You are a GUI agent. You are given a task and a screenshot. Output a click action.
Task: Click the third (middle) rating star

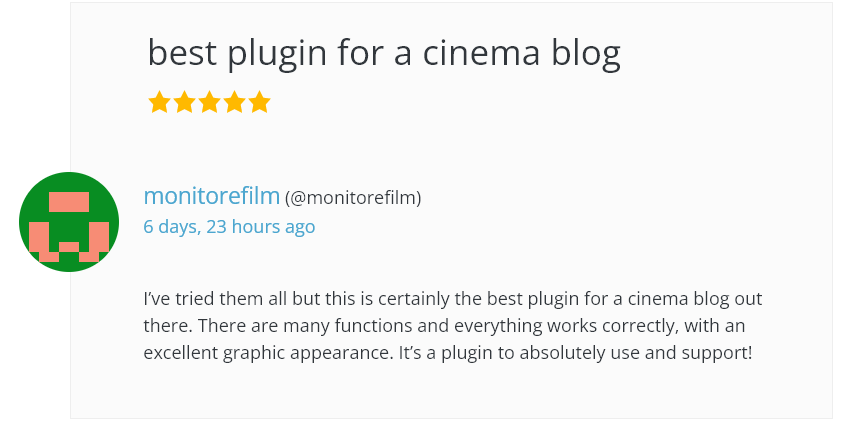(209, 102)
